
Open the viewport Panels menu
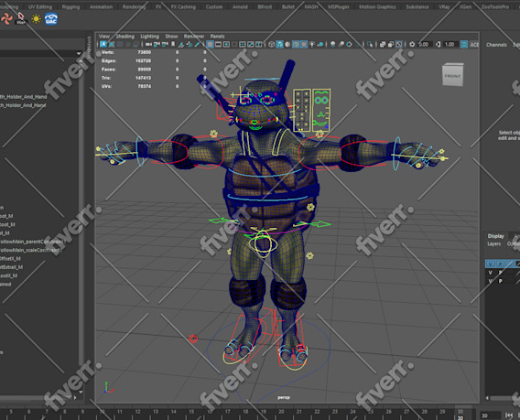coord(218,36)
